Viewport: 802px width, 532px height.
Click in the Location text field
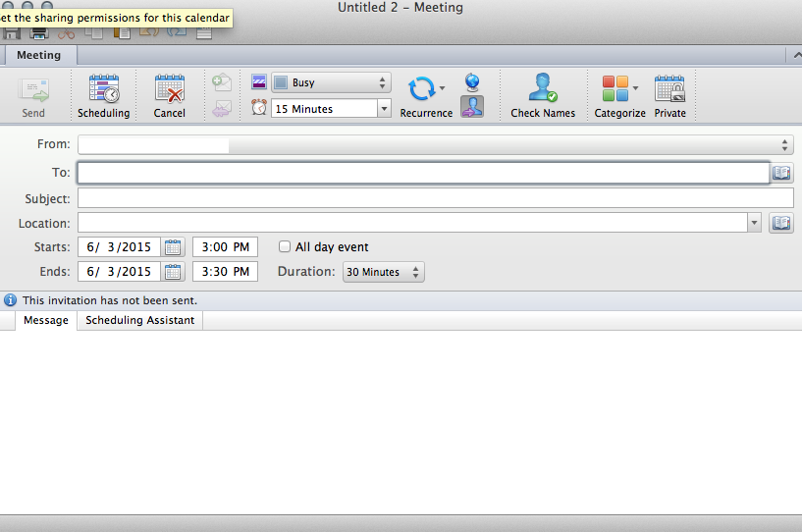pyautogui.click(x=412, y=223)
